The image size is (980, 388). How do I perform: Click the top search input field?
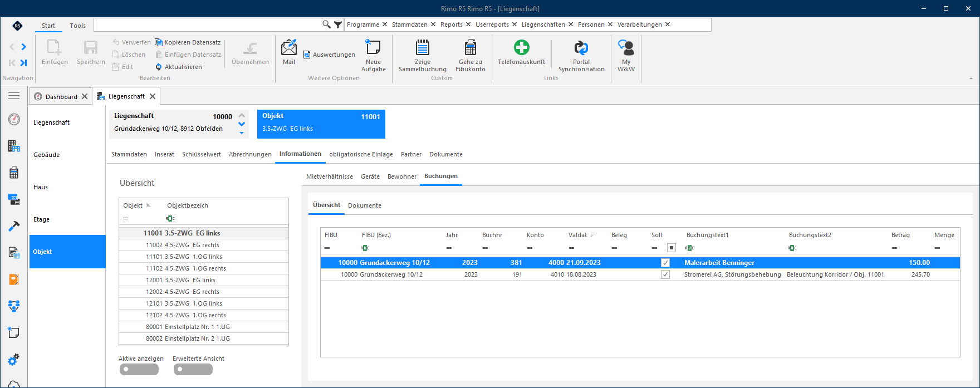click(208, 24)
